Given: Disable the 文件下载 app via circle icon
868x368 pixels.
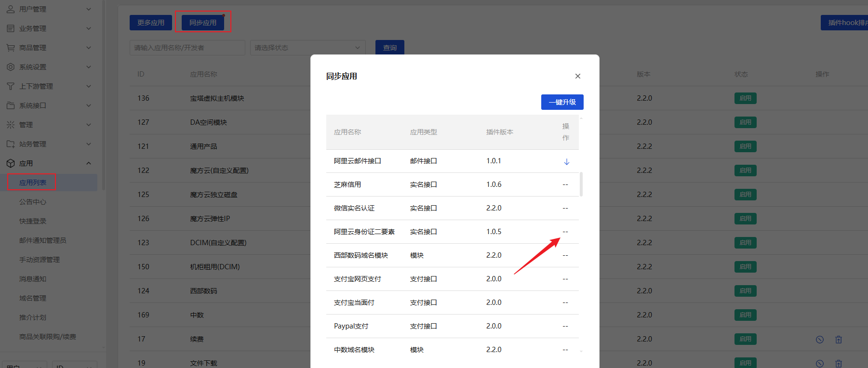Looking at the screenshot, I should click(819, 364).
